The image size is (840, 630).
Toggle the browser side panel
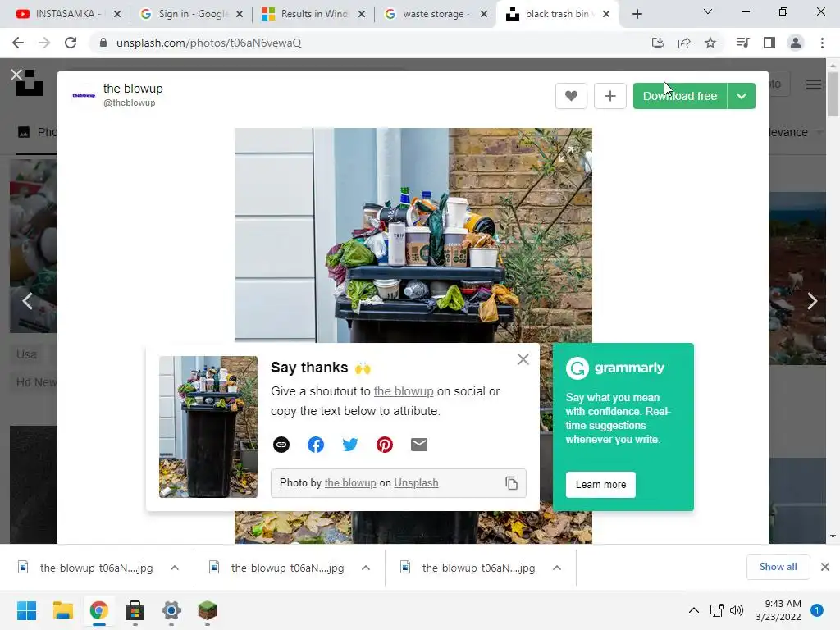[769, 43]
